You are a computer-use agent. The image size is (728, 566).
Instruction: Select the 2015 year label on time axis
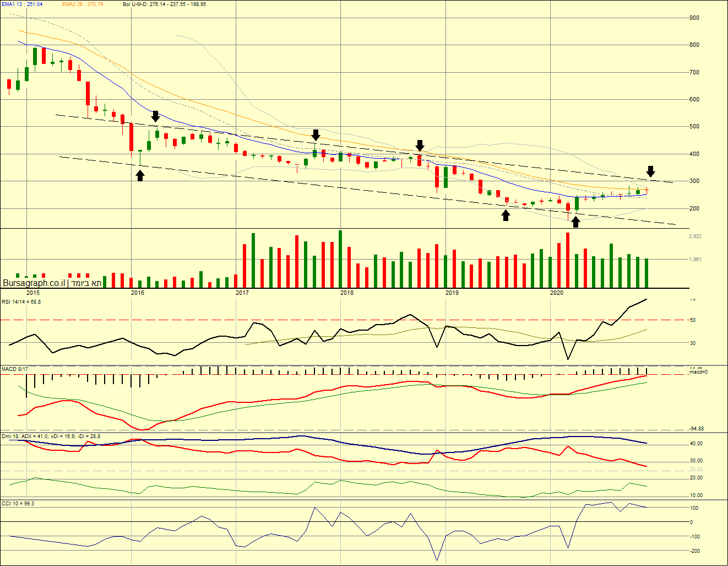click(33, 293)
